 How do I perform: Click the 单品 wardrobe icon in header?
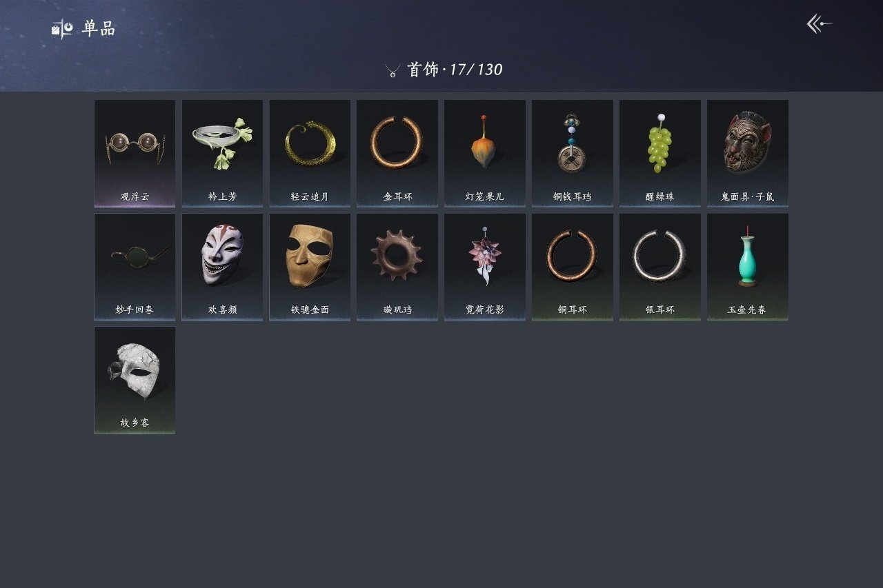(62, 28)
